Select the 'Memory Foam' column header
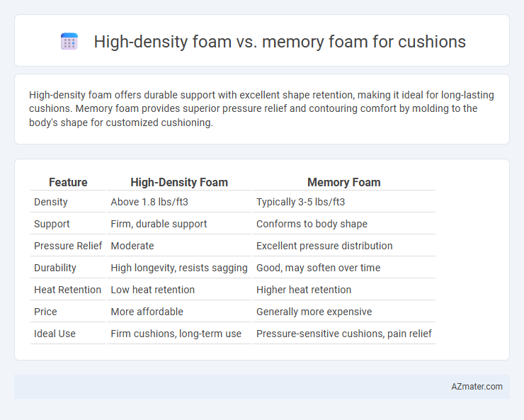Image resolution: width=524 pixels, height=420 pixels. tap(344, 183)
